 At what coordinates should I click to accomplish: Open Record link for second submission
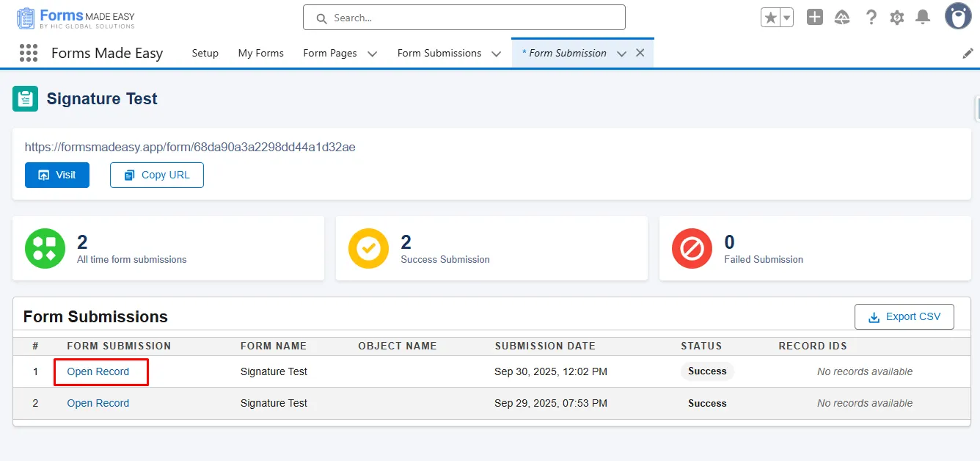pyautogui.click(x=98, y=403)
